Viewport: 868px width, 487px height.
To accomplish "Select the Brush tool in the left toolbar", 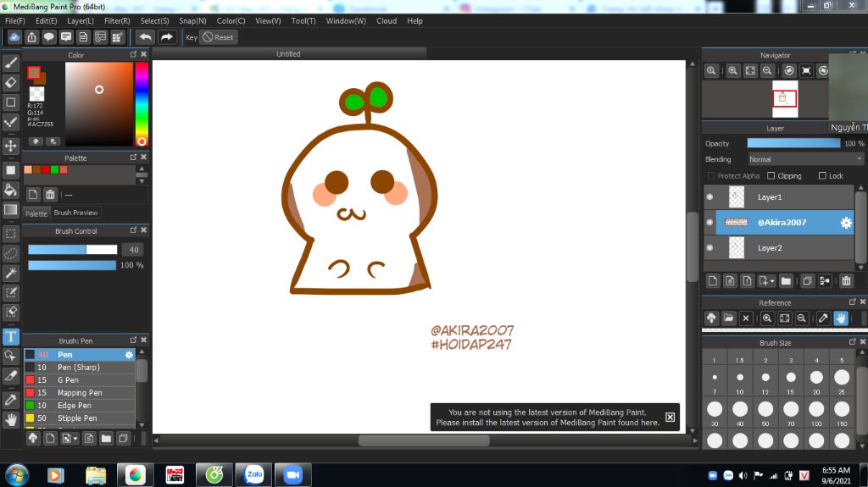I will coord(10,63).
